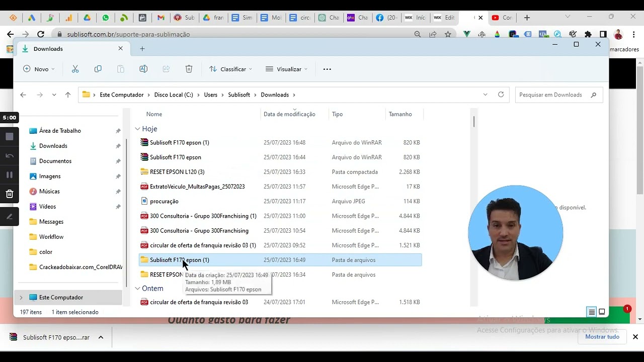
Task: Open Área de Trabalho in the sidebar
Action: pos(60,131)
